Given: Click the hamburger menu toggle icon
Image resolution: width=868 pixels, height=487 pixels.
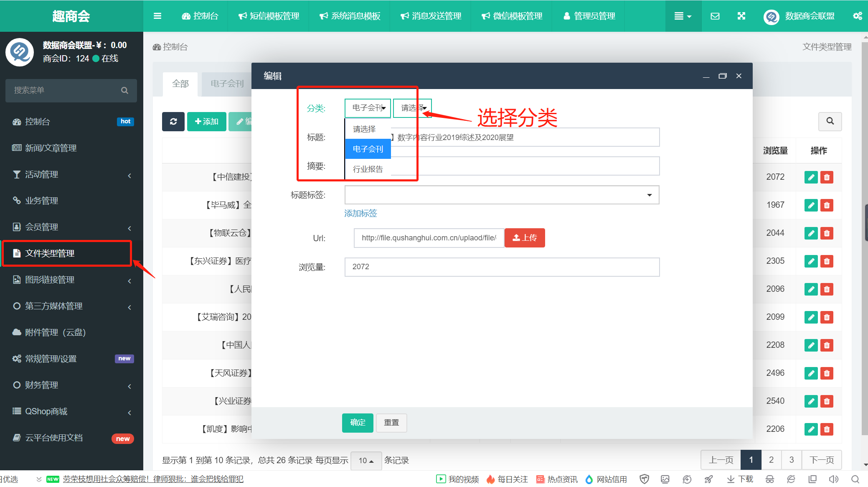Looking at the screenshot, I should pyautogui.click(x=157, y=16).
